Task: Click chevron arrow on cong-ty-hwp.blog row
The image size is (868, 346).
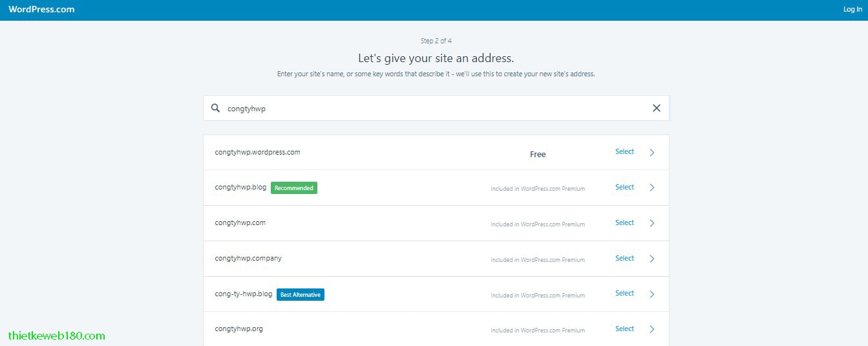Action: coord(652,294)
